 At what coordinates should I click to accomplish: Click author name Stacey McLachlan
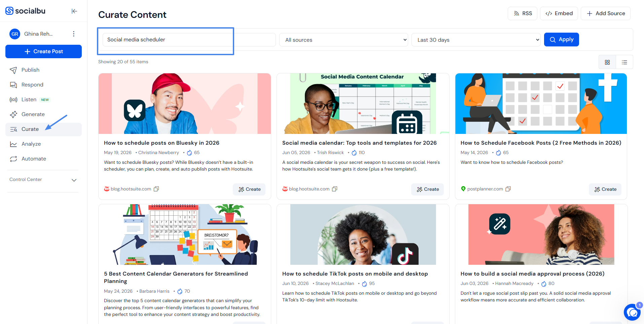(335, 284)
